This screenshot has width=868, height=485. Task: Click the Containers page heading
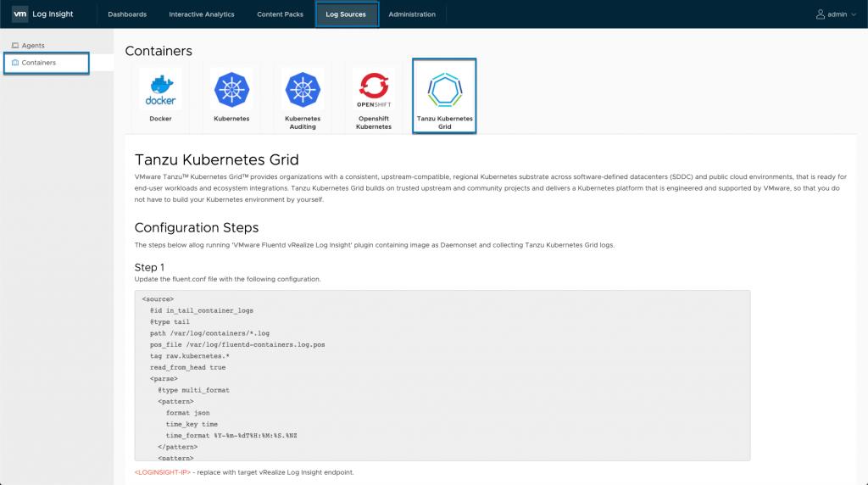pos(159,51)
